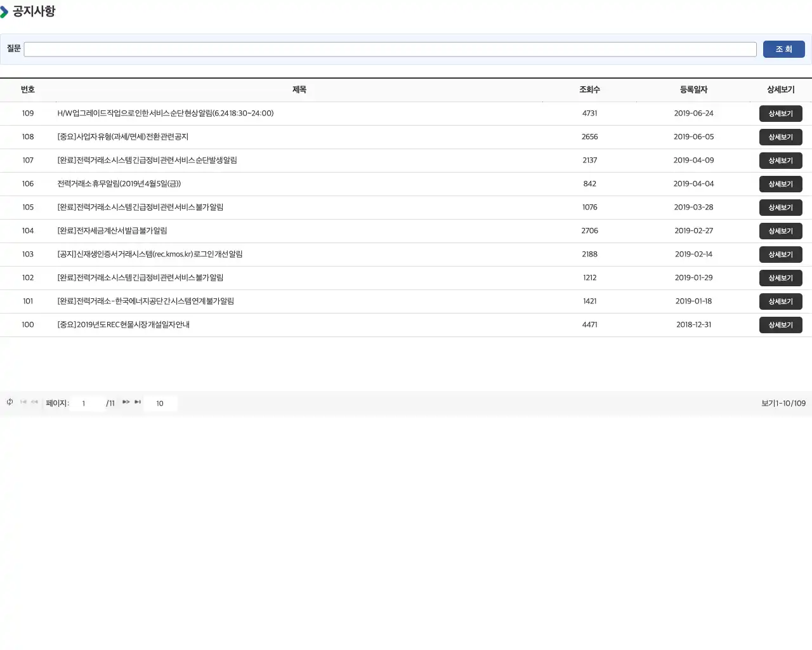Screen dimensions: 812x650
Task: Go to previous page icon
Action: pyautogui.click(x=34, y=402)
